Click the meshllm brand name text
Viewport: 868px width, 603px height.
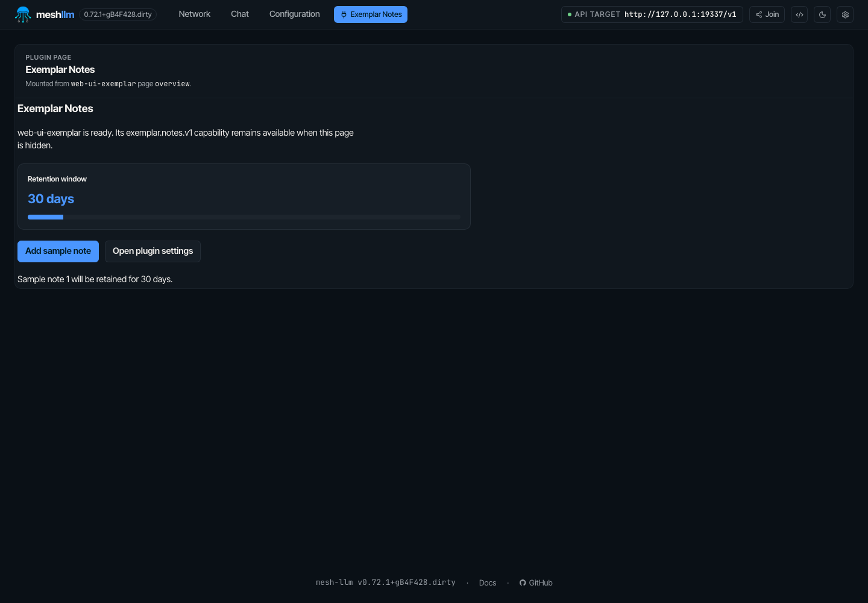click(x=55, y=14)
